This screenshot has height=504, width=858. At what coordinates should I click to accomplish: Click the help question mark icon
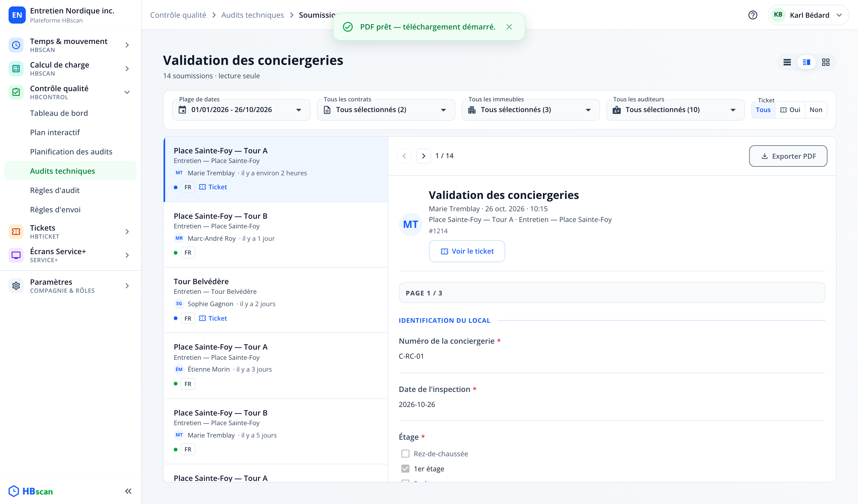[x=753, y=15]
